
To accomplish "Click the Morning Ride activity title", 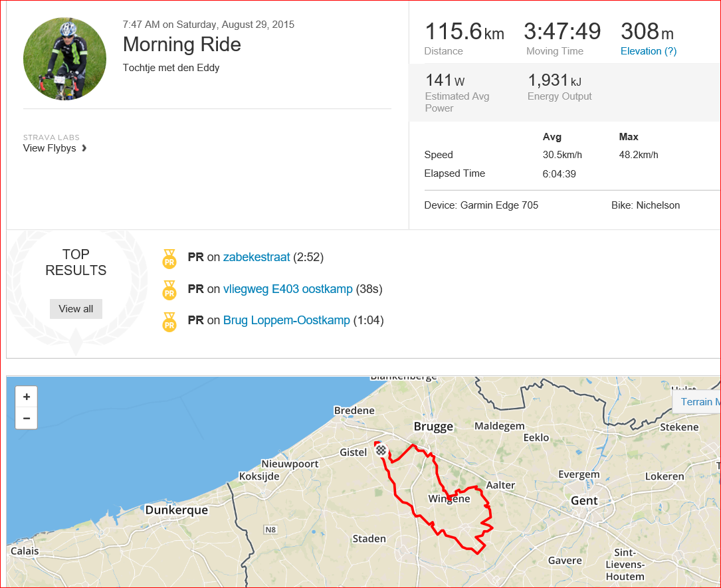I will point(181,44).
